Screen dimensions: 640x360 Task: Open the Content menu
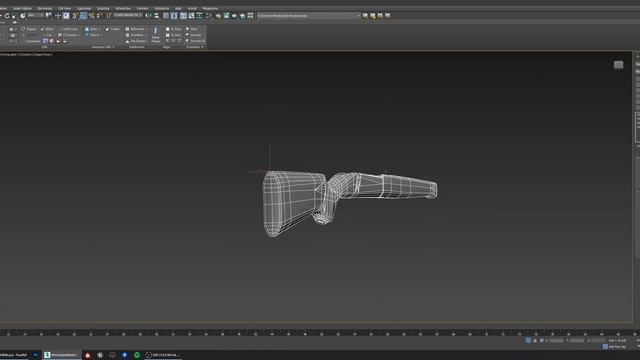point(142,8)
